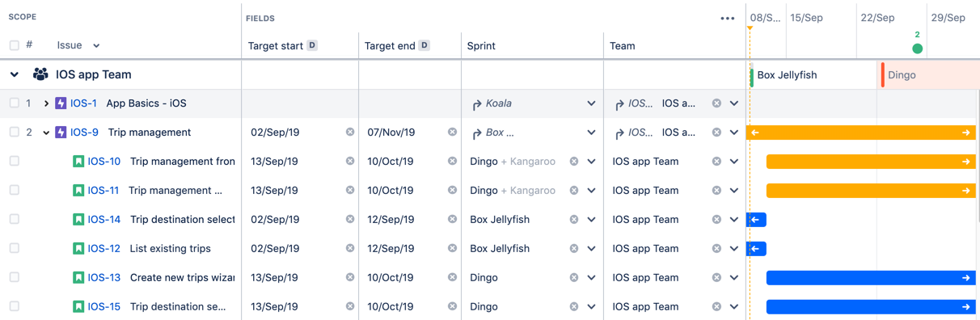This screenshot has height=320, width=980.
Task: Open the Issue column dropdown
Action: coord(96,46)
